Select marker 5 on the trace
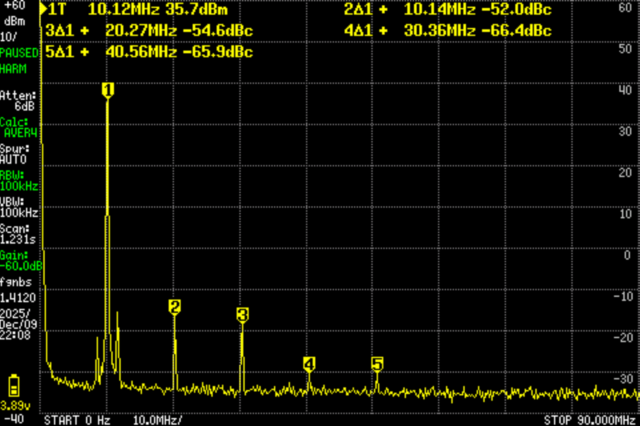640x426 pixels. [x=377, y=364]
